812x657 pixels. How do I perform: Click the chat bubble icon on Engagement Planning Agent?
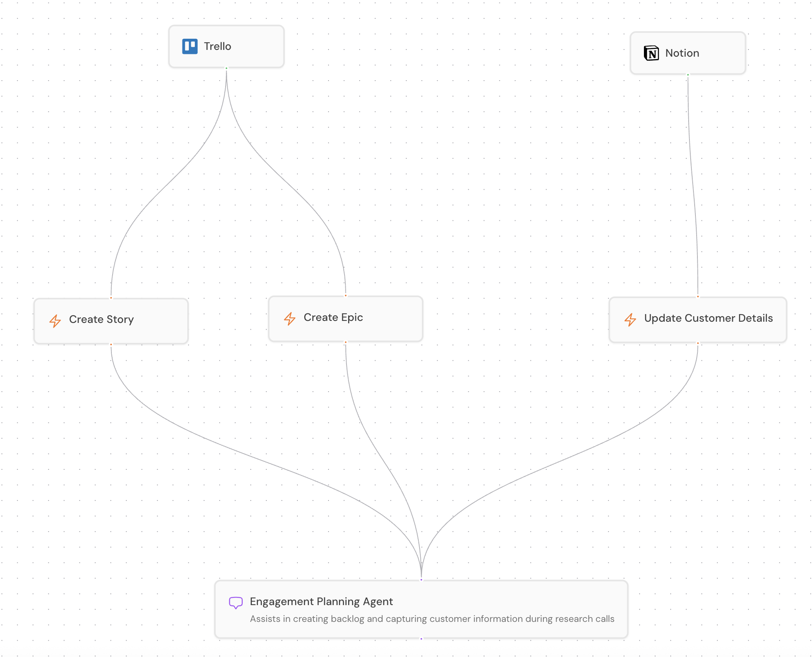(x=236, y=602)
